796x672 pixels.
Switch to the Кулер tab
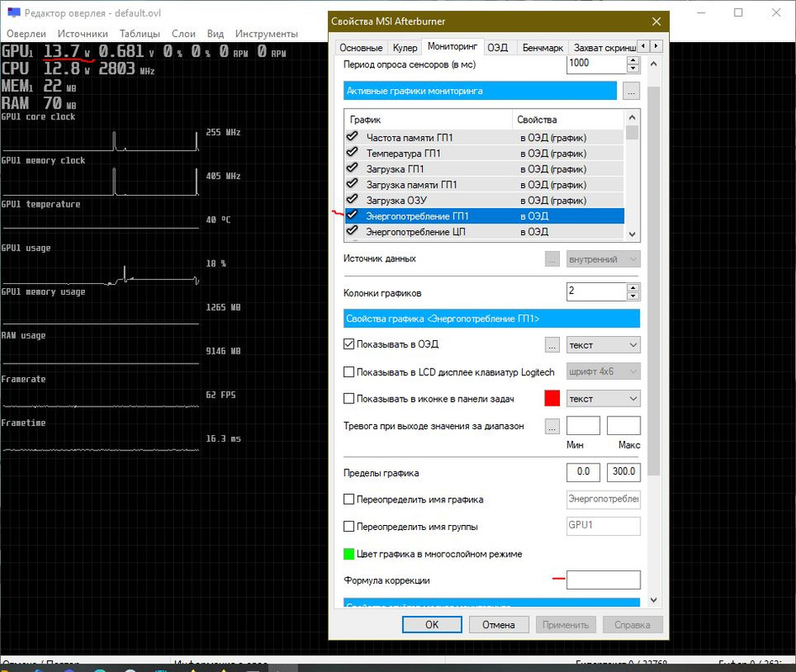point(405,48)
